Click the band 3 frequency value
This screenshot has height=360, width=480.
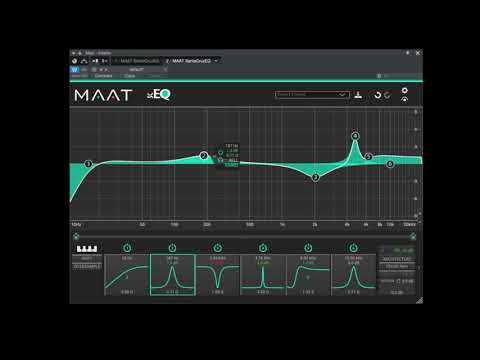(217, 258)
